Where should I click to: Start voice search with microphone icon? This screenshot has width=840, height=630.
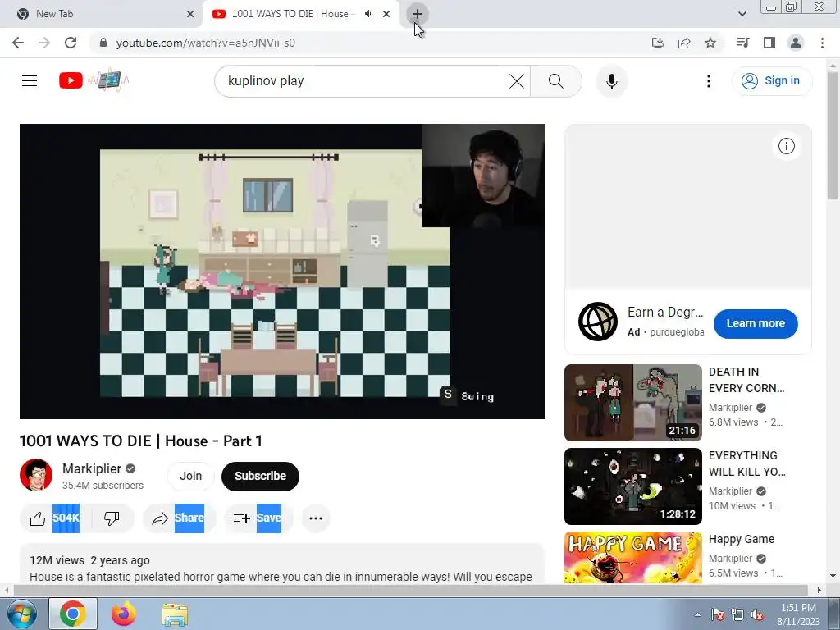pyautogui.click(x=612, y=81)
